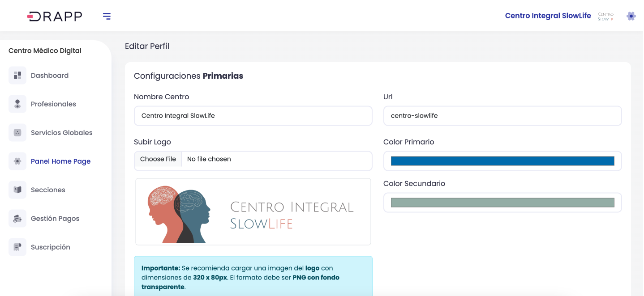Select Gestión Pagos in sidebar
This screenshot has height=296, width=644.
(55, 219)
